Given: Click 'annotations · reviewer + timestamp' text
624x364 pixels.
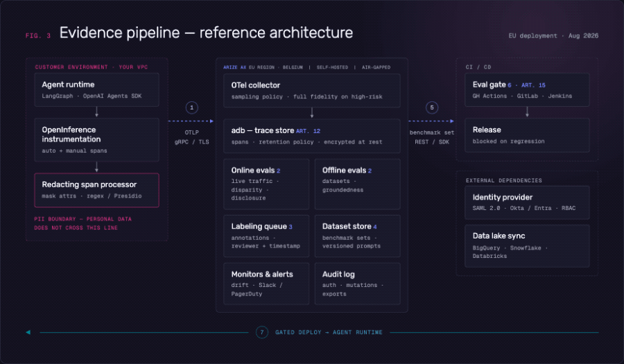Looking at the screenshot, I should coord(266,242).
